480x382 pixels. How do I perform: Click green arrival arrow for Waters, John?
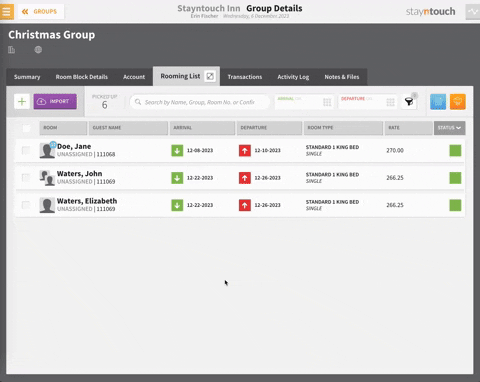point(177,178)
